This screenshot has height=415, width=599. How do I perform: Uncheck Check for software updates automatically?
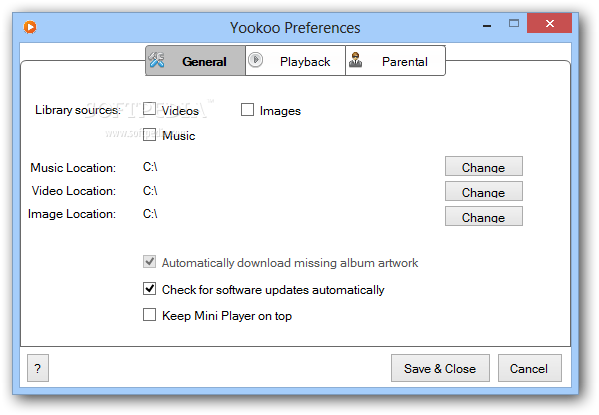[149, 289]
